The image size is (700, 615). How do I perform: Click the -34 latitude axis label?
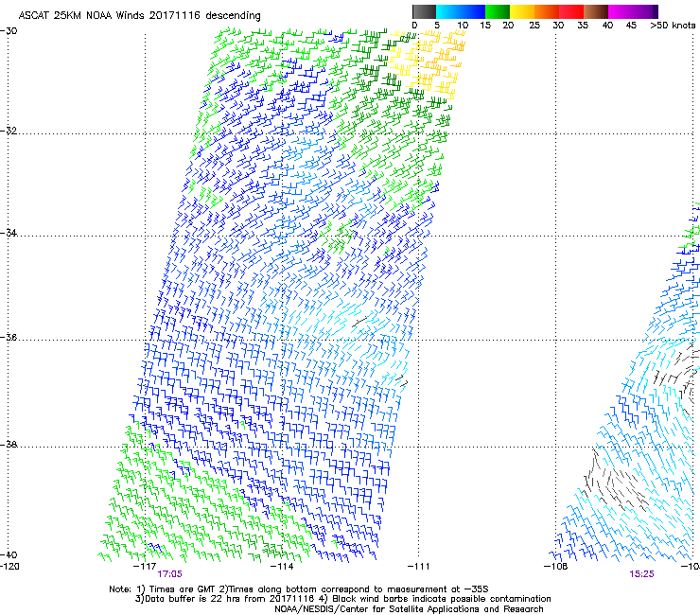click(9, 233)
